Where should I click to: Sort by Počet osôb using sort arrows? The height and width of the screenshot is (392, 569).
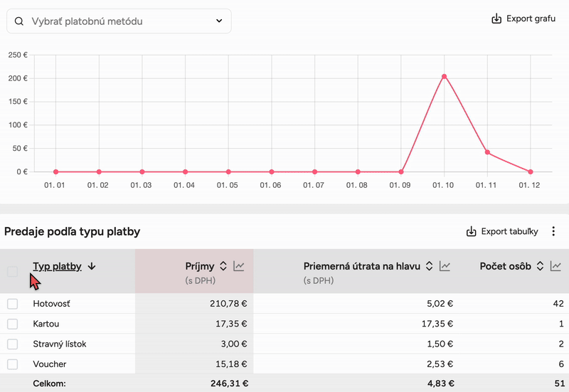pyautogui.click(x=541, y=266)
